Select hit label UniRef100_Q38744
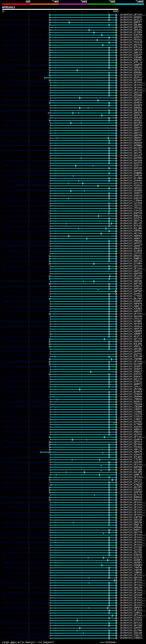The width and height of the screenshot is (146, 644). tap(131, 35)
